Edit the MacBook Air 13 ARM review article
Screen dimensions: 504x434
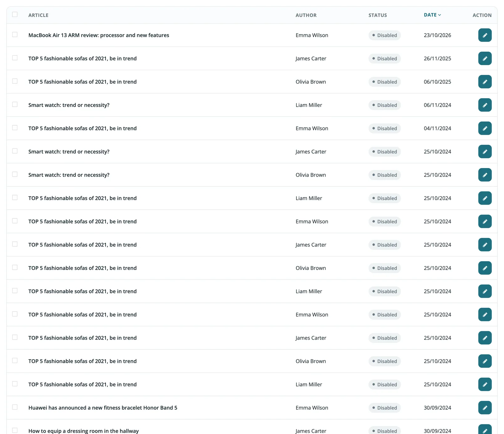(485, 35)
